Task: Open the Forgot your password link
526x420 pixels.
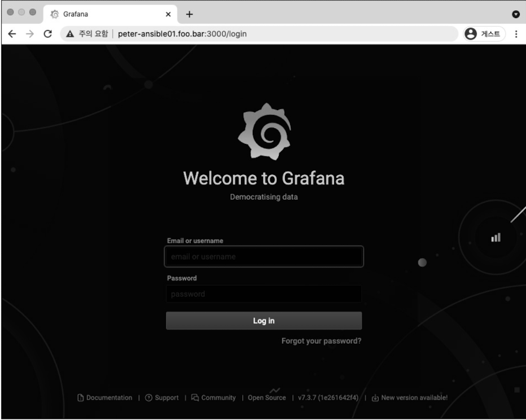Action: pyautogui.click(x=321, y=341)
